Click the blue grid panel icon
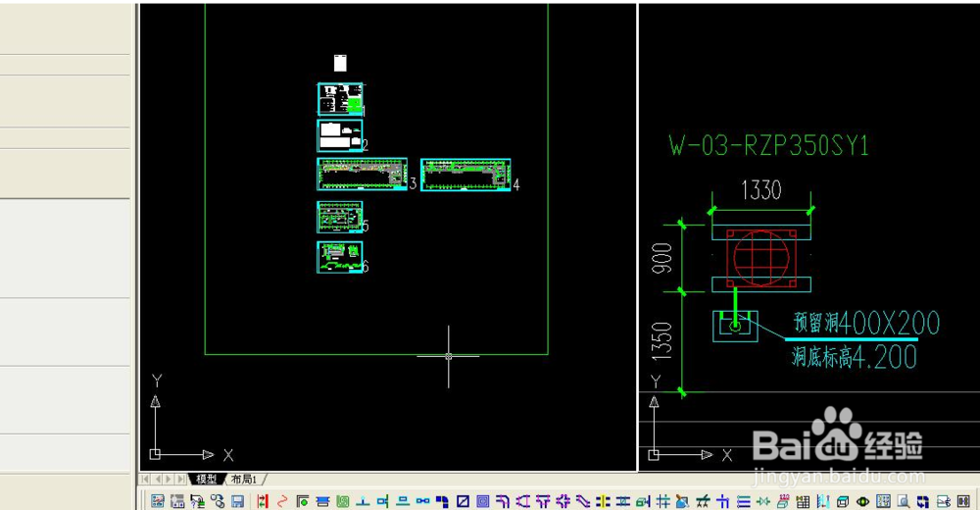This screenshot has width=980, height=510. (x=883, y=501)
